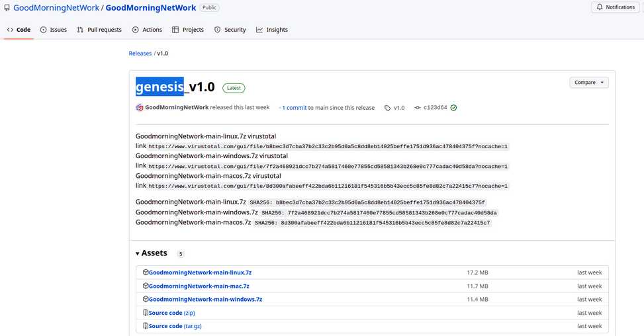Switch to the Issues tab

pos(54,30)
